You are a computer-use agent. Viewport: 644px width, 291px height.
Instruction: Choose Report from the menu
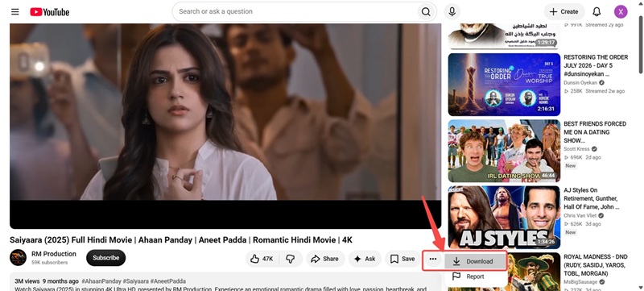(475, 276)
